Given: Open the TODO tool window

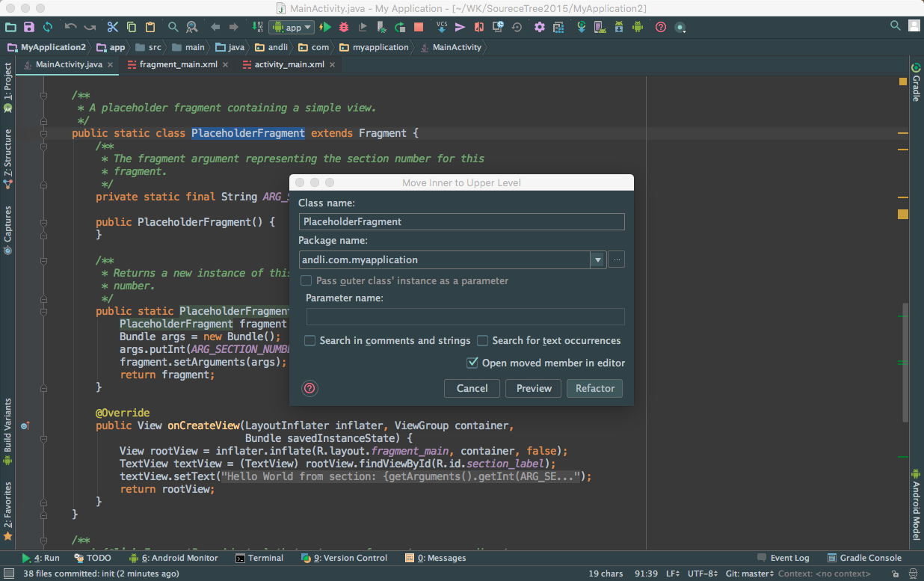Looking at the screenshot, I should coord(93,558).
